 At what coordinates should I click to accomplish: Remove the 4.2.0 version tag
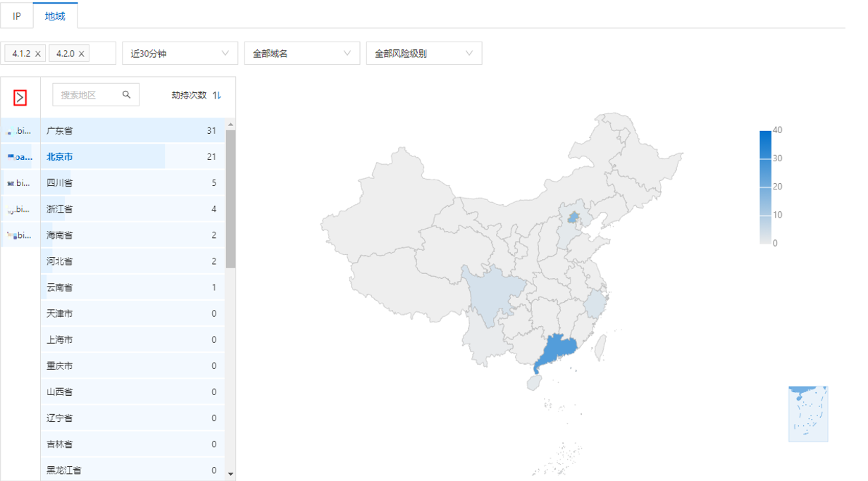[82, 54]
